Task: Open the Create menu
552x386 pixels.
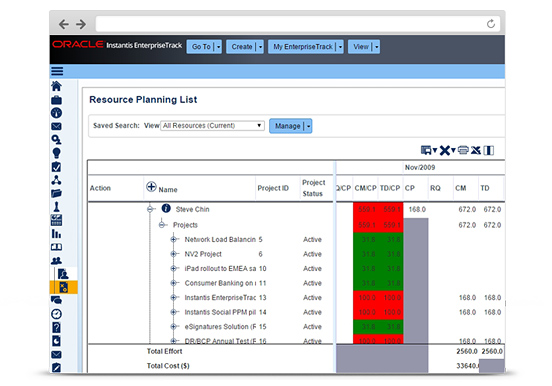Action: (x=245, y=46)
